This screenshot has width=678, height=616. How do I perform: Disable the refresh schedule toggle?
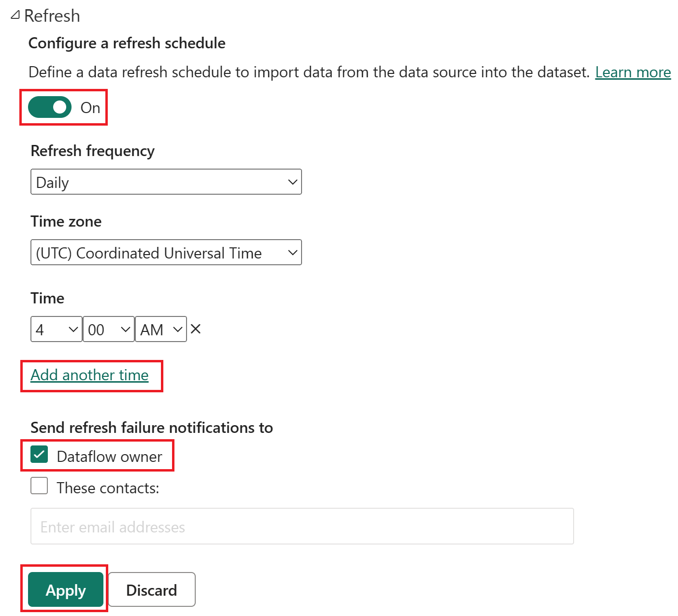(49, 107)
